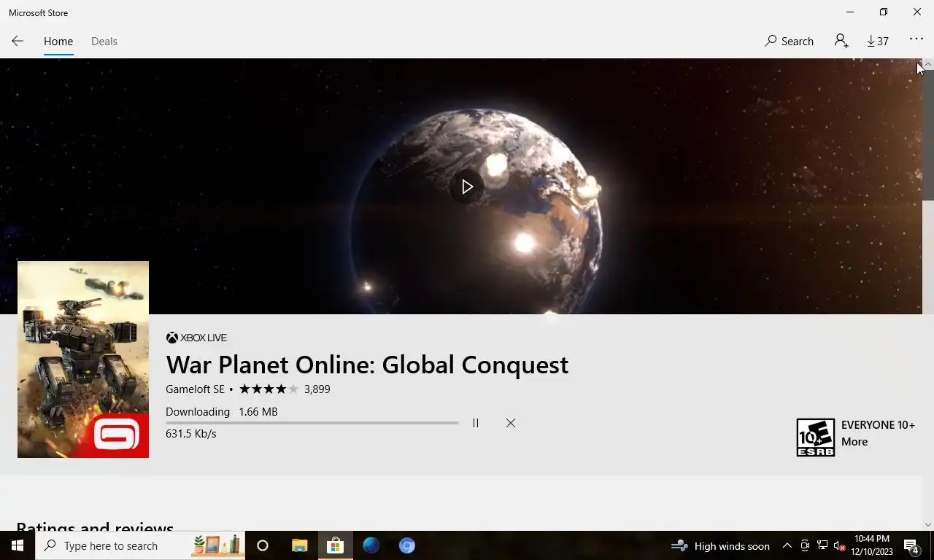Viewport: 934px width, 560px height.
Task: Open downloads and updates (37)
Action: pos(878,42)
